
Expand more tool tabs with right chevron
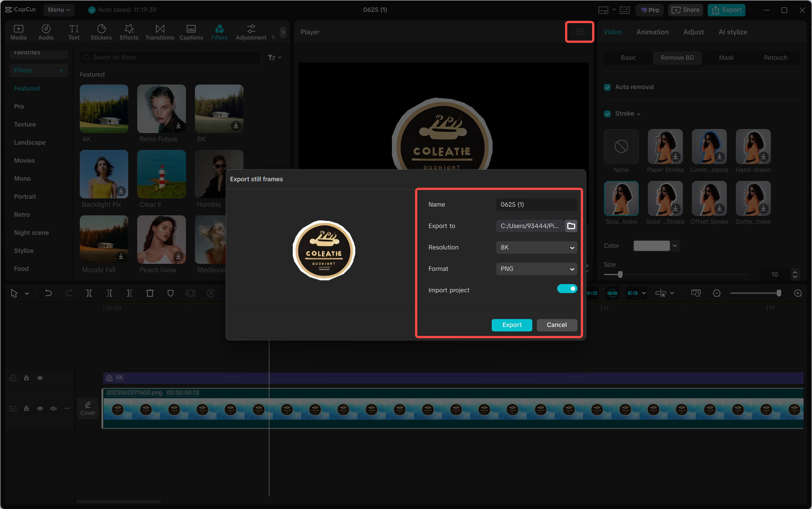point(283,32)
